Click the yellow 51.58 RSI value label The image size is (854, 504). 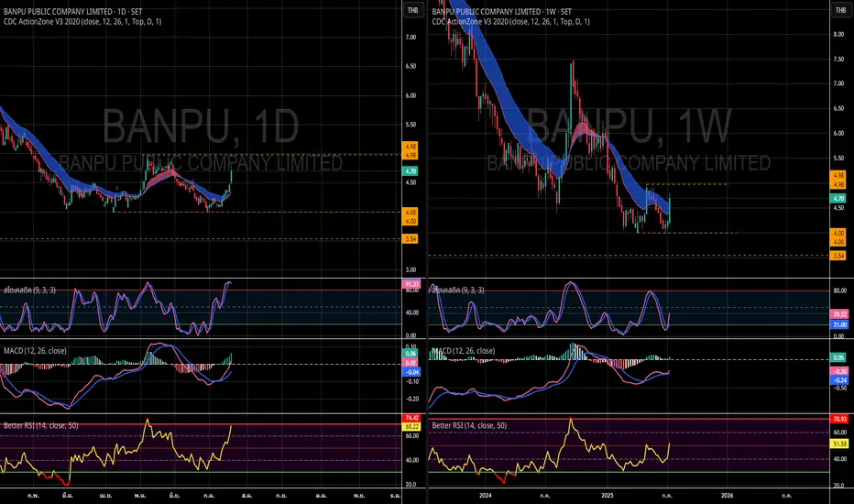click(x=838, y=444)
